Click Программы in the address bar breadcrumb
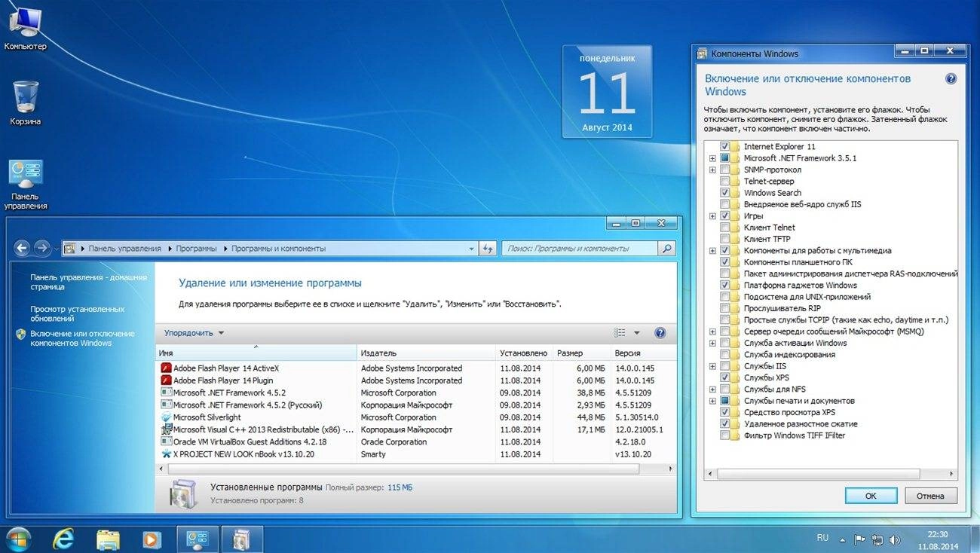Image resolution: width=980 pixels, height=553 pixels. (195, 247)
